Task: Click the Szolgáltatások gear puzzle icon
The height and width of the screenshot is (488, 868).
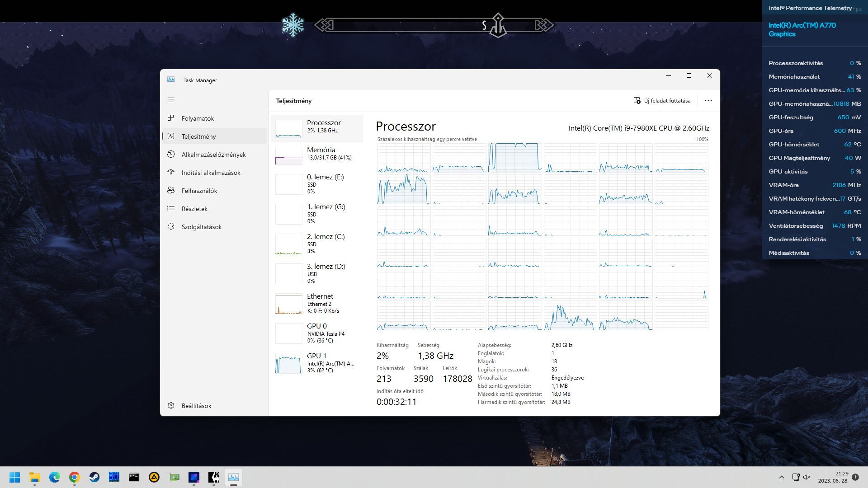Action: click(x=171, y=226)
